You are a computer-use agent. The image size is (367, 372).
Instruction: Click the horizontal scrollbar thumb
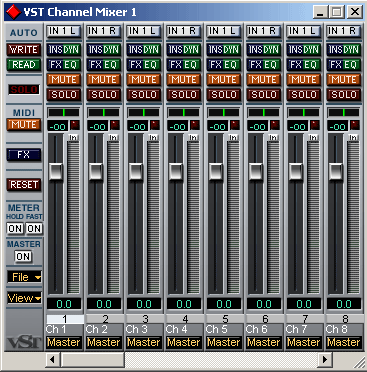pos(92,359)
